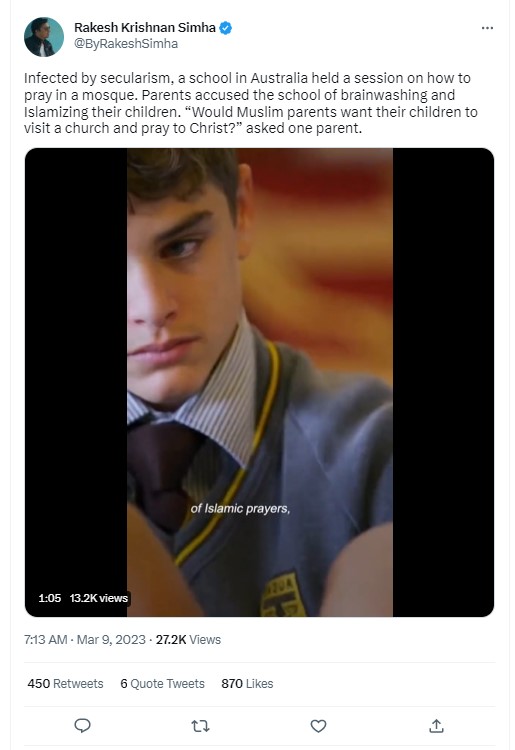Play the embedded video of the student
Image resolution: width=515 pixels, height=750 pixels.
259,382
